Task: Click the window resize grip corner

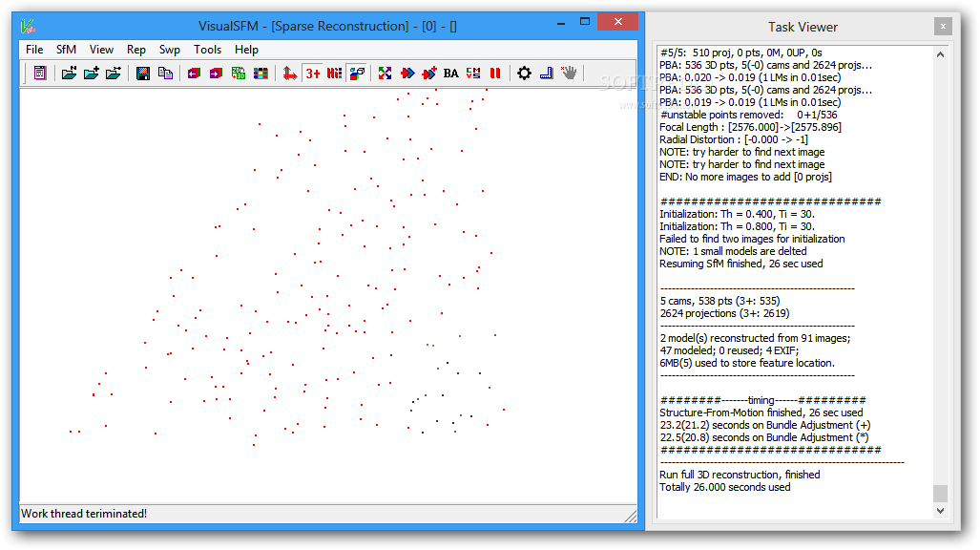Action: [631, 515]
